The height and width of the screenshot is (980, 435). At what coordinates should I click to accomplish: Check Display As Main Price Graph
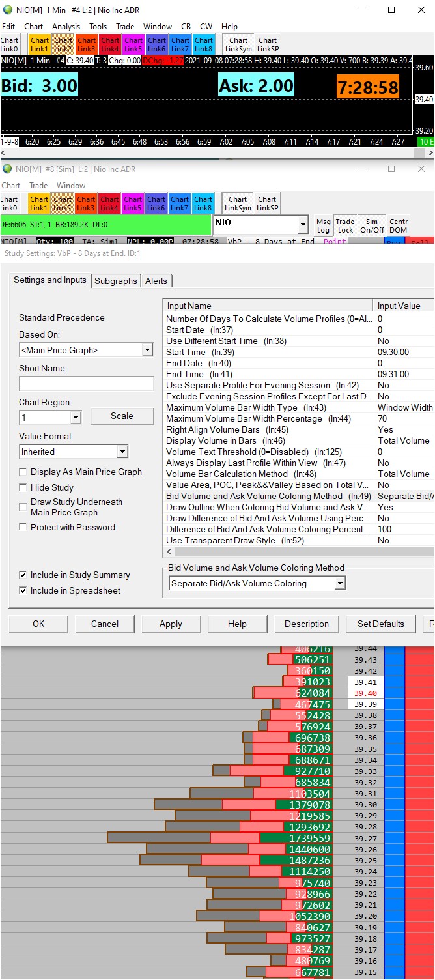click(23, 472)
